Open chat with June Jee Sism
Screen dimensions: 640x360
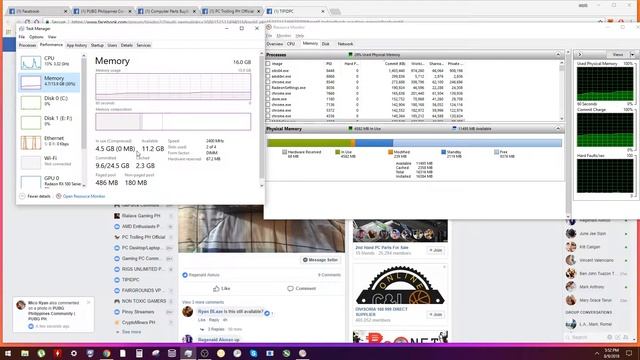593,233
